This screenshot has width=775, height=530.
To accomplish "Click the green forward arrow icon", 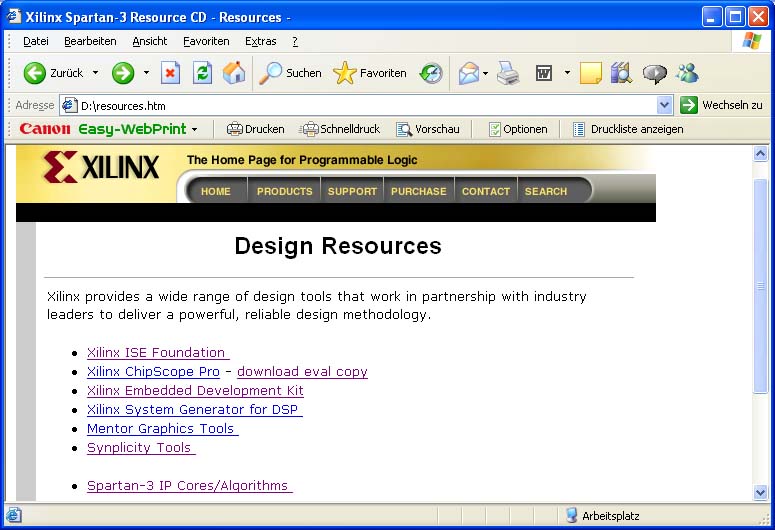I will tap(123, 73).
